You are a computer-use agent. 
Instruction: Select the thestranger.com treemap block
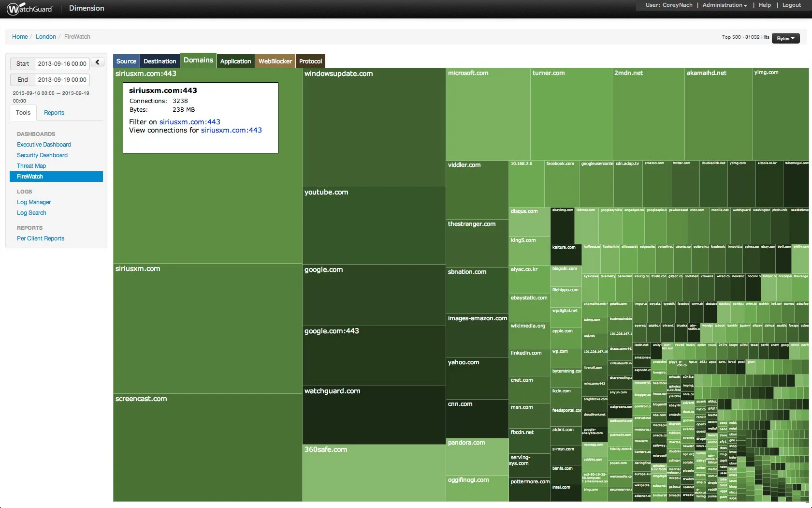(477, 244)
